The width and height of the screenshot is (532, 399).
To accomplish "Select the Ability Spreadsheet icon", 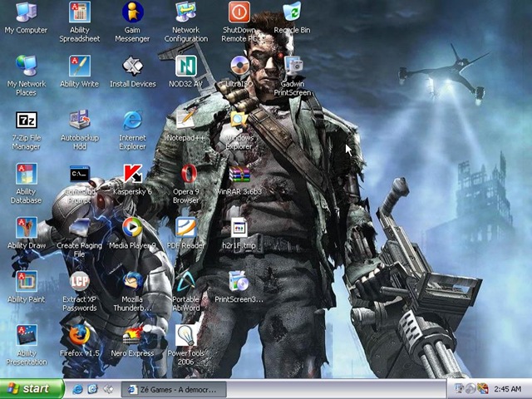I will (80, 12).
